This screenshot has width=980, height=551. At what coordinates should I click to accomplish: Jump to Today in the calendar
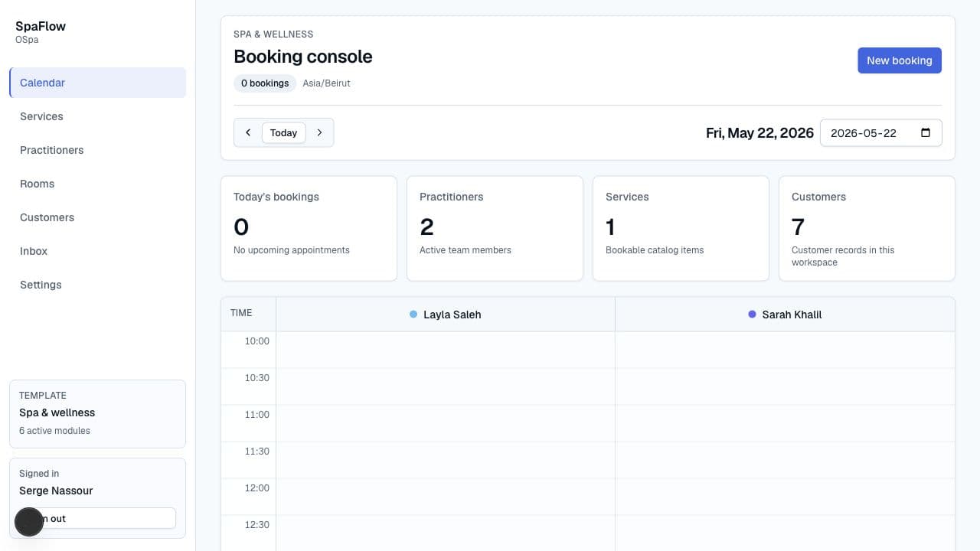(x=283, y=132)
